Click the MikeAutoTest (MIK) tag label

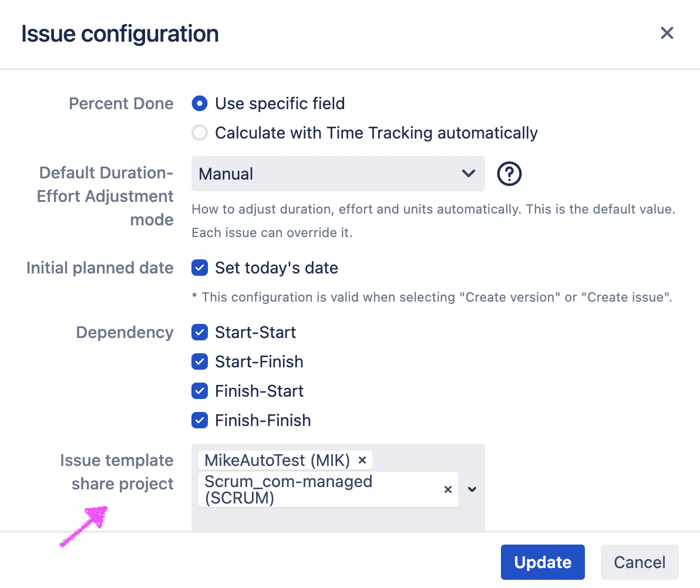[x=277, y=461]
